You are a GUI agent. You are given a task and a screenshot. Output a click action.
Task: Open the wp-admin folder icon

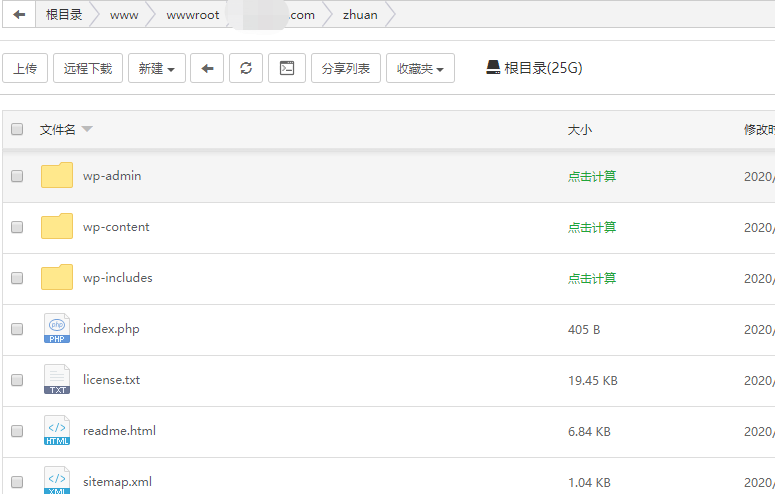coord(57,176)
